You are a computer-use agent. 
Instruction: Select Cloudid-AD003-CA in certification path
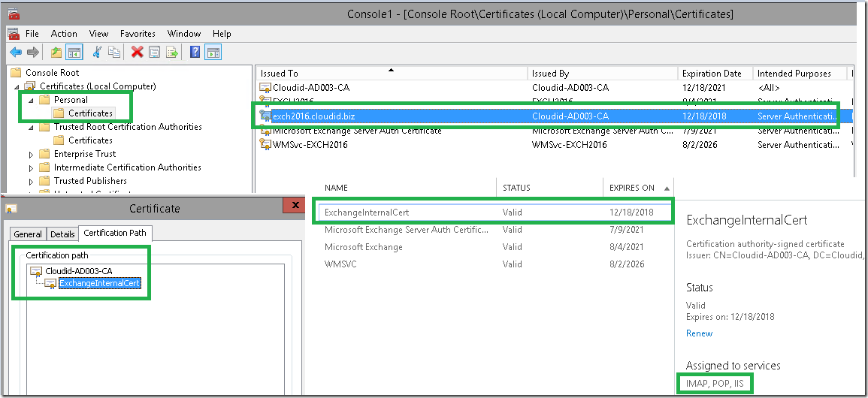(79, 271)
